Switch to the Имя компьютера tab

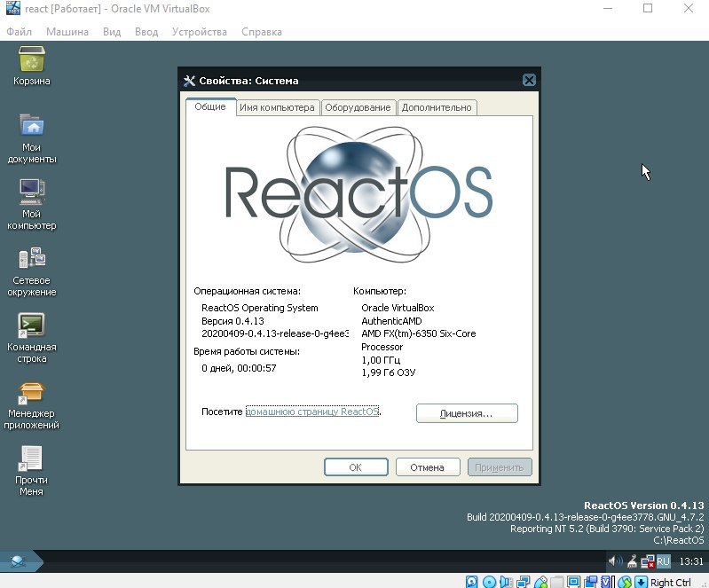pos(277,107)
